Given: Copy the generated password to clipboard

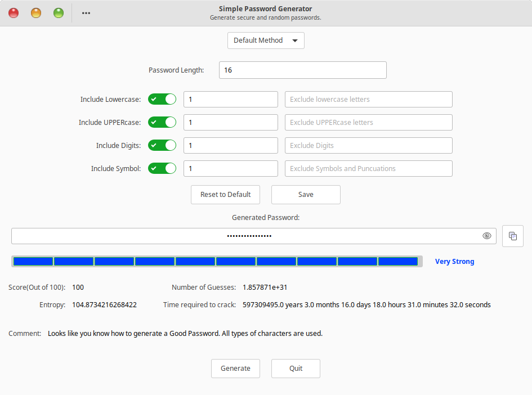Looking at the screenshot, I should (x=512, y=236).
